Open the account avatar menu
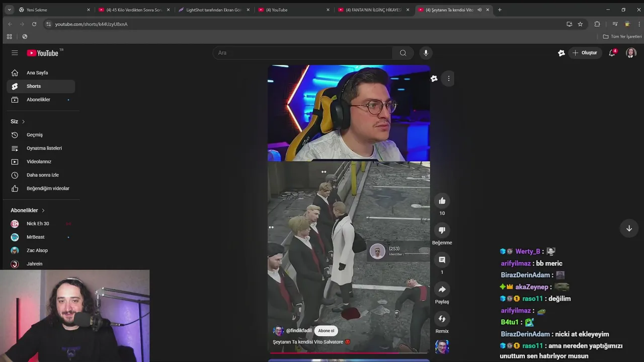The height and width of the screenshot is (362, 644). coord(631,53)
